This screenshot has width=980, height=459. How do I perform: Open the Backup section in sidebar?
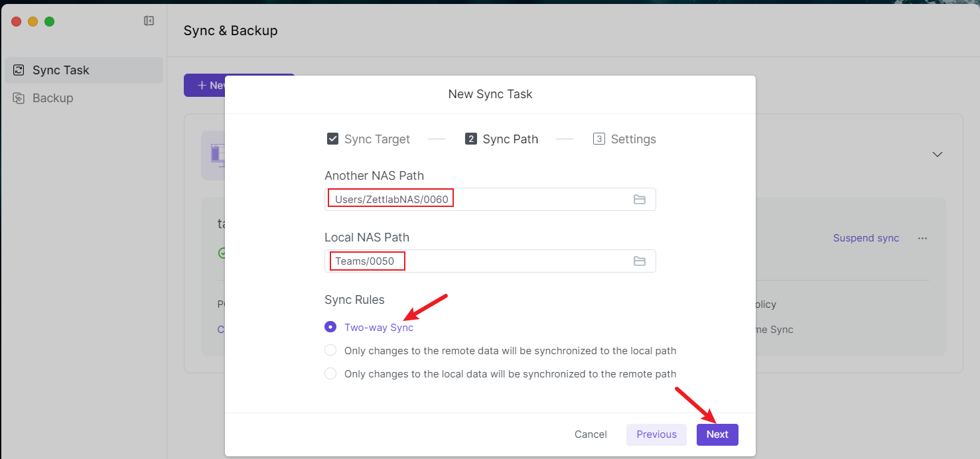click(x=53, y=98)
